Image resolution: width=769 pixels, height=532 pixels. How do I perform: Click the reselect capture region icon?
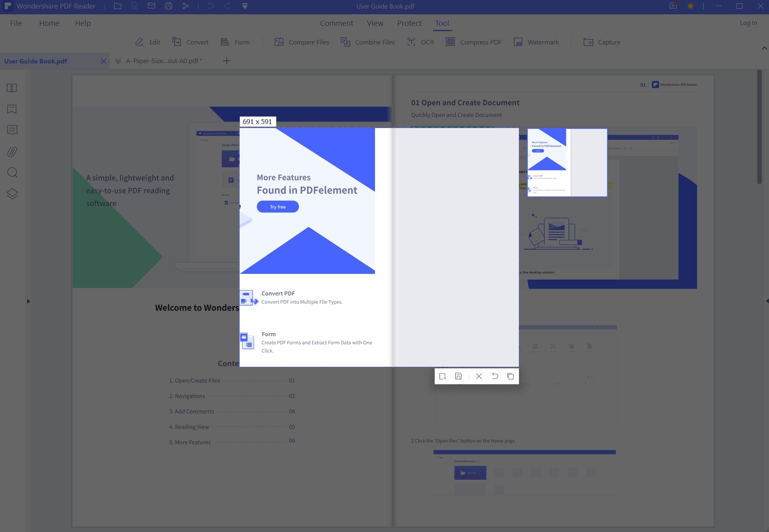[442, 376]
